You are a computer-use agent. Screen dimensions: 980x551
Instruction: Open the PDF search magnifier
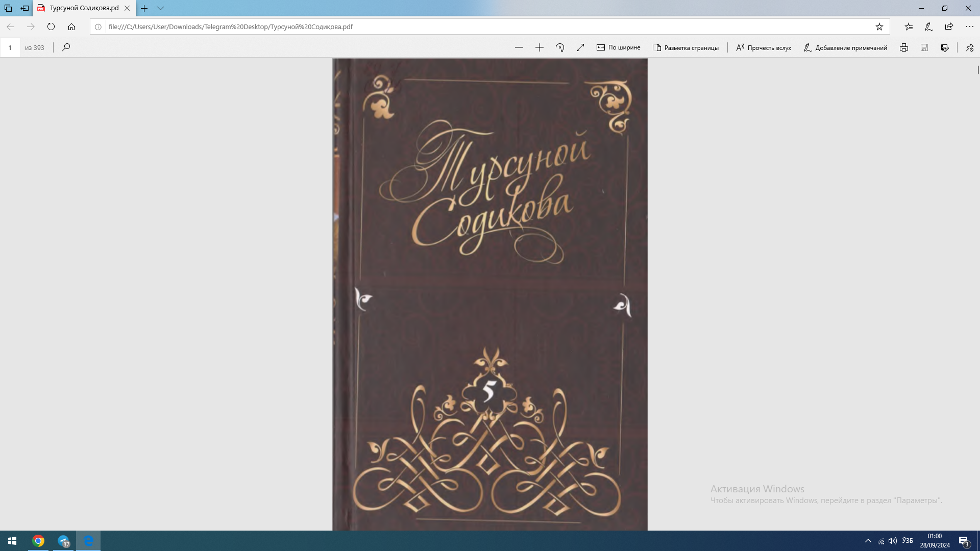[66, 47]
